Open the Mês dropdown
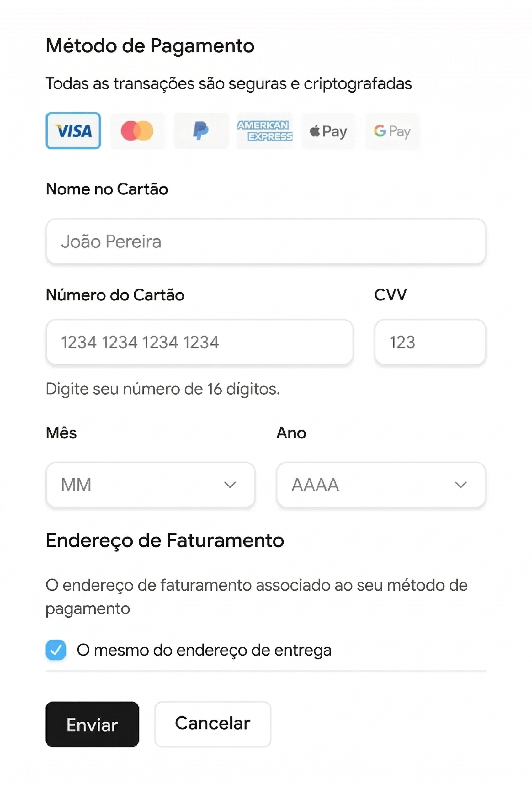This screenshot has width=532, height=786. click(x=151, y=485)
